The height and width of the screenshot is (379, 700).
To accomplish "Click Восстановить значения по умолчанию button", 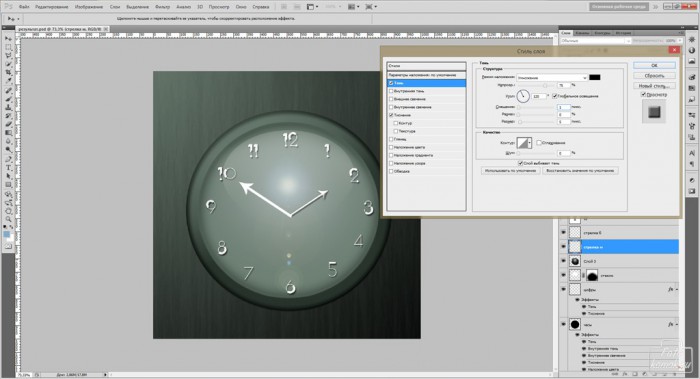I will click(580, 171).
